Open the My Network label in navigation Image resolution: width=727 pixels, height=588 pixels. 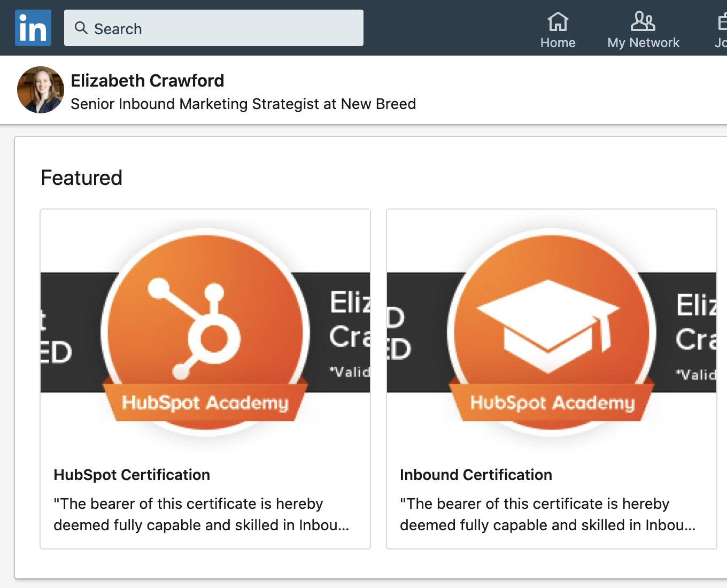point(643,43)
